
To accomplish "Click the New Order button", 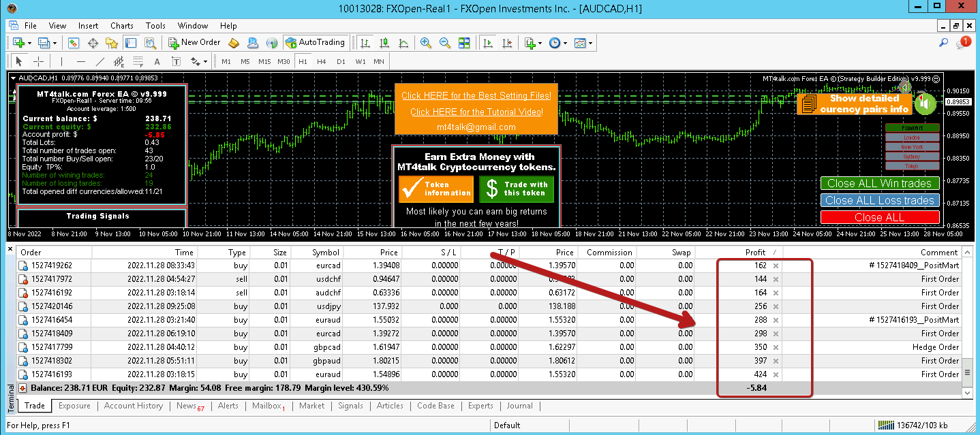I will [x=195, y=43].
